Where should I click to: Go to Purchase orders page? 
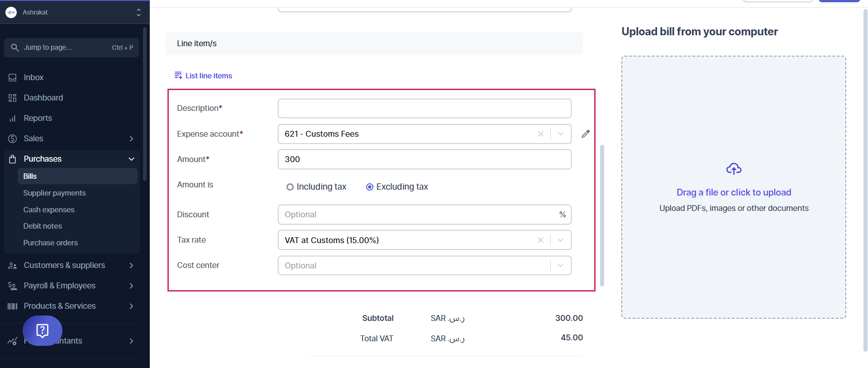(50, 243)
